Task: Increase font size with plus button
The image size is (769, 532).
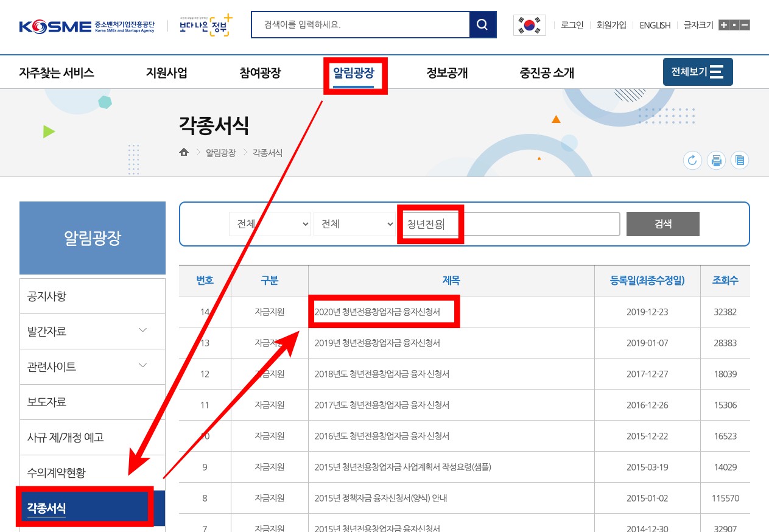Action: [723, 25]
